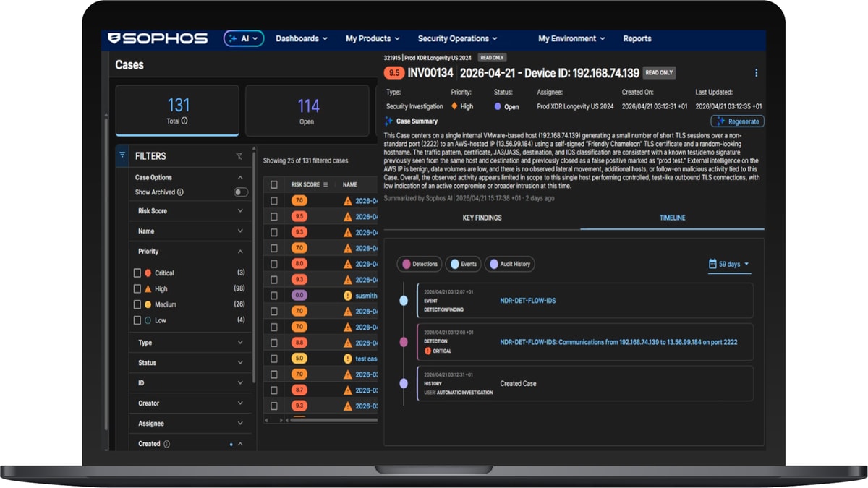The image size is (868, 488).
Task: Open the Communications from 192.168.74.139 detection link
Action: pyautogui.click(x=618, y=342)
